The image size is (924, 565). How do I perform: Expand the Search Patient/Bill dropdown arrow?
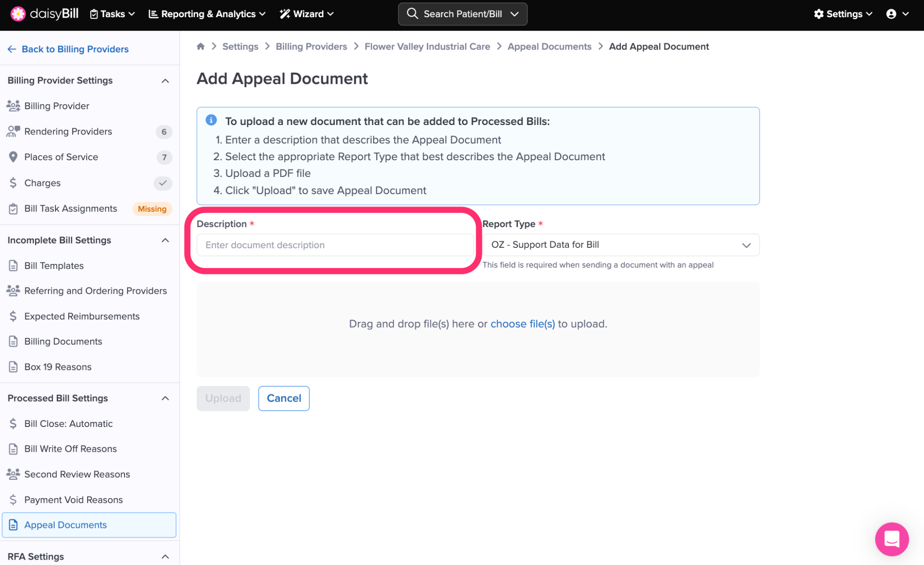pos(514,14)
